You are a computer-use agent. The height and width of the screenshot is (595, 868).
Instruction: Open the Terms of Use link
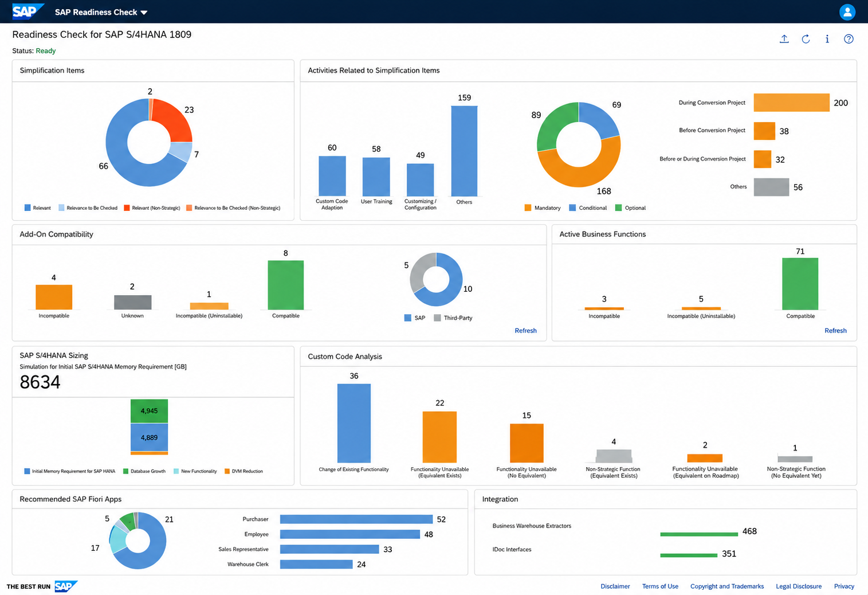660,586
